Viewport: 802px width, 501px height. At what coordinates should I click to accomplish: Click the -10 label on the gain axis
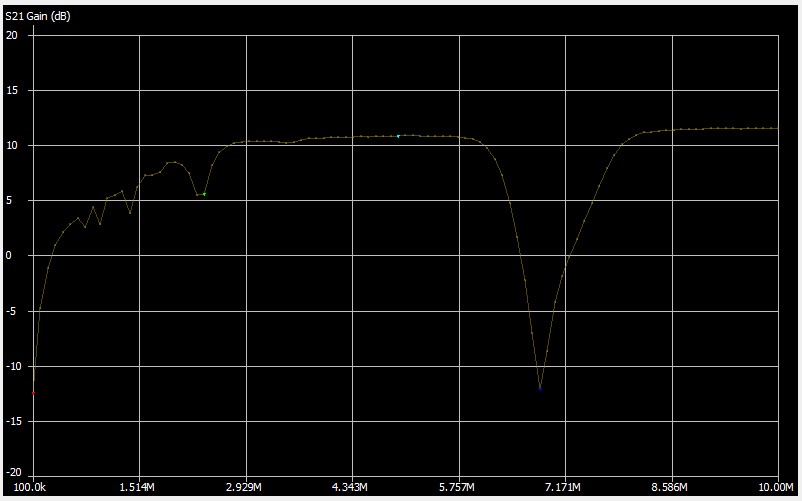[x=12, y=366]
